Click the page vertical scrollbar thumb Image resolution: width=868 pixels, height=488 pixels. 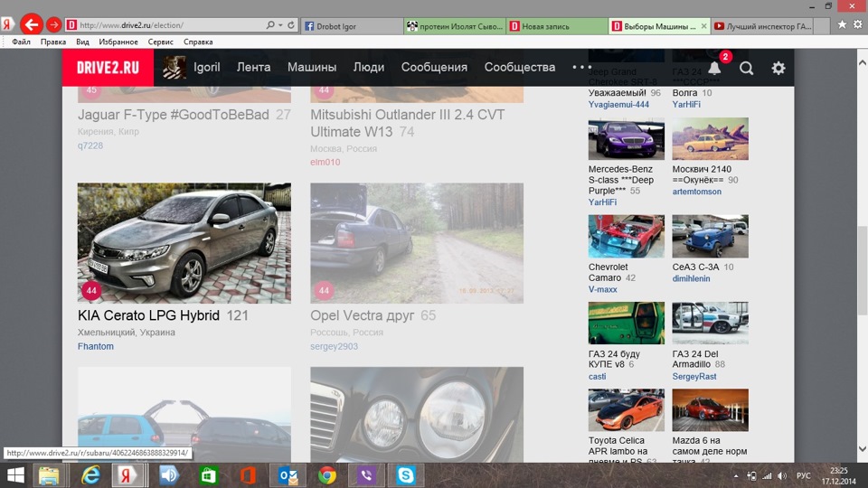pyautogui.click(x=862, y=271)
